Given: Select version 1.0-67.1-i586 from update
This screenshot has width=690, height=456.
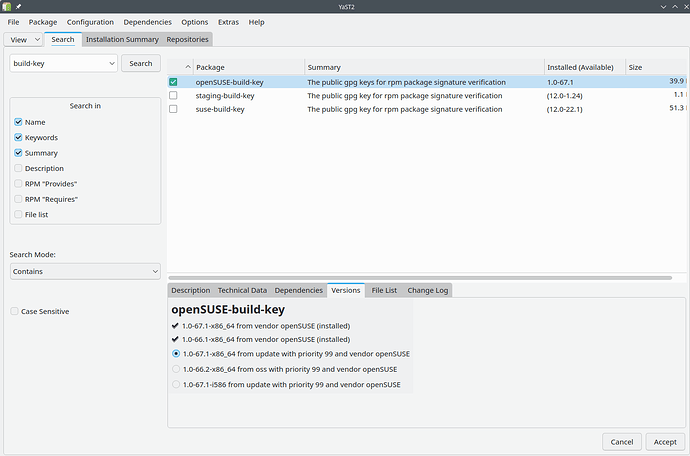Looking at the screenshot, I should (176, 384).
